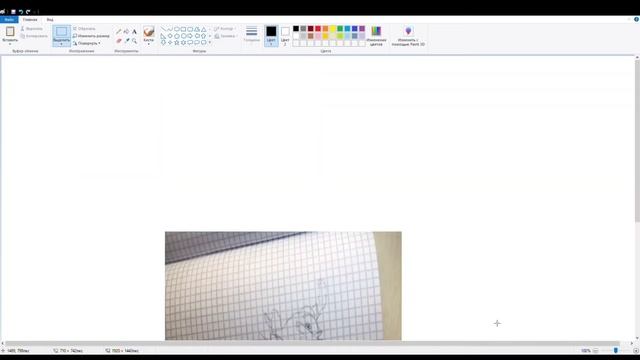Select Color 1 black box
This screenshot has width=640, height=360.
tap(271, 35)
